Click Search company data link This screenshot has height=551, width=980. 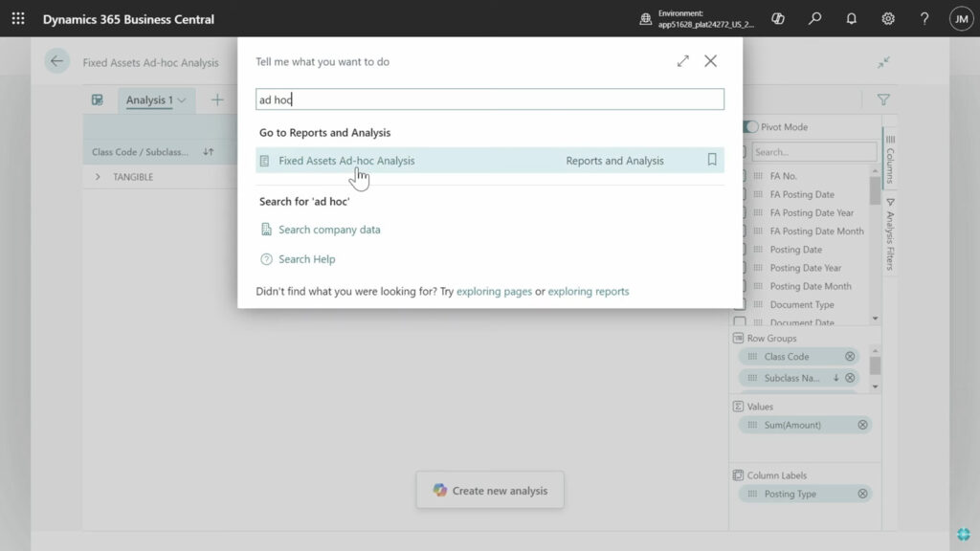point(329,230)
